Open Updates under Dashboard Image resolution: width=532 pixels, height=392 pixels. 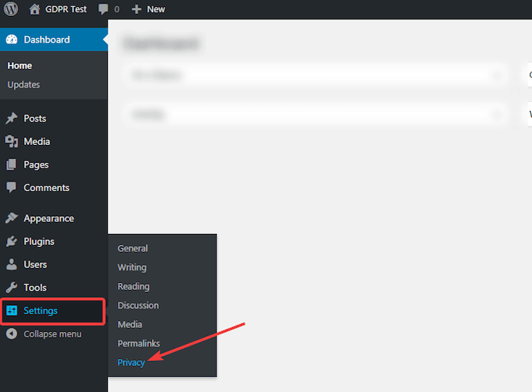click(x=23, y=85)
